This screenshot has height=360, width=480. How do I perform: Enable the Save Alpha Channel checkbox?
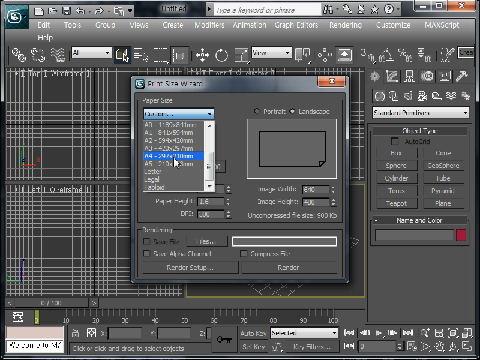[146, 254]
